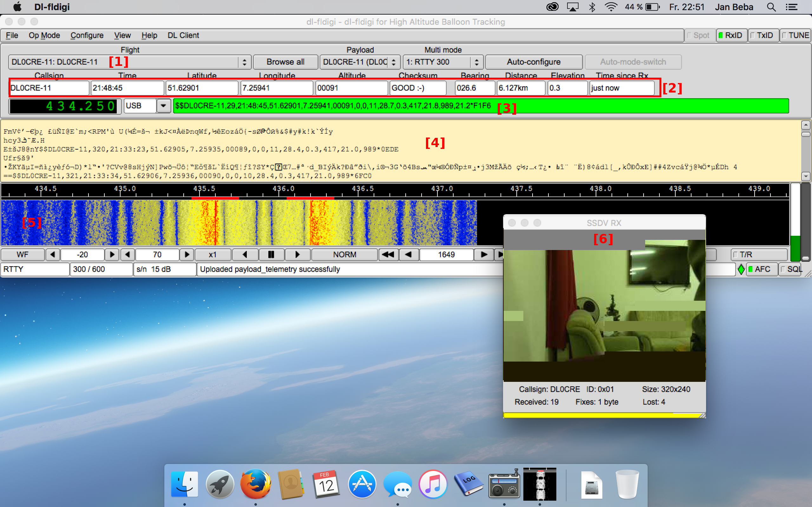
Task: Pause the waterfall display
Action: click(271, 254)
